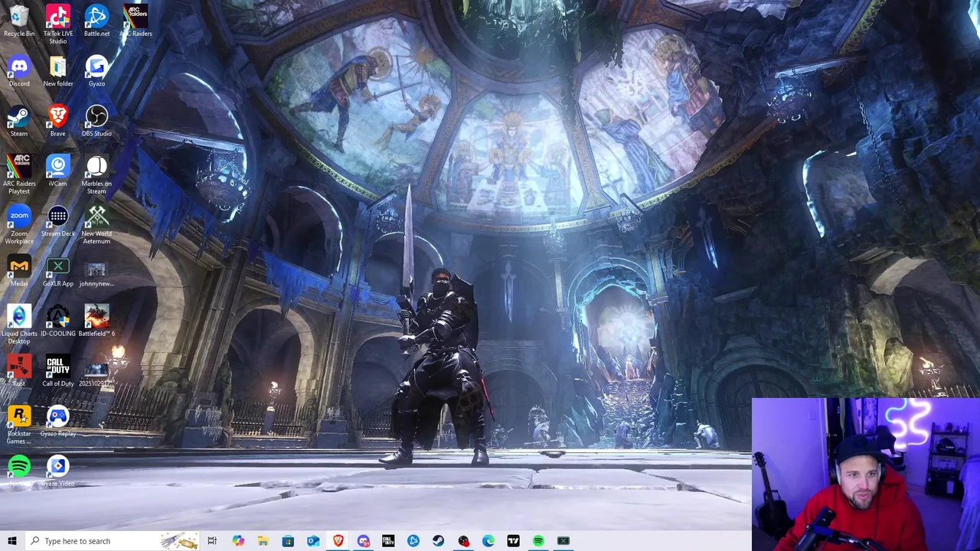
Task: Open Steam from the taskbar
Action: point(438,541)
